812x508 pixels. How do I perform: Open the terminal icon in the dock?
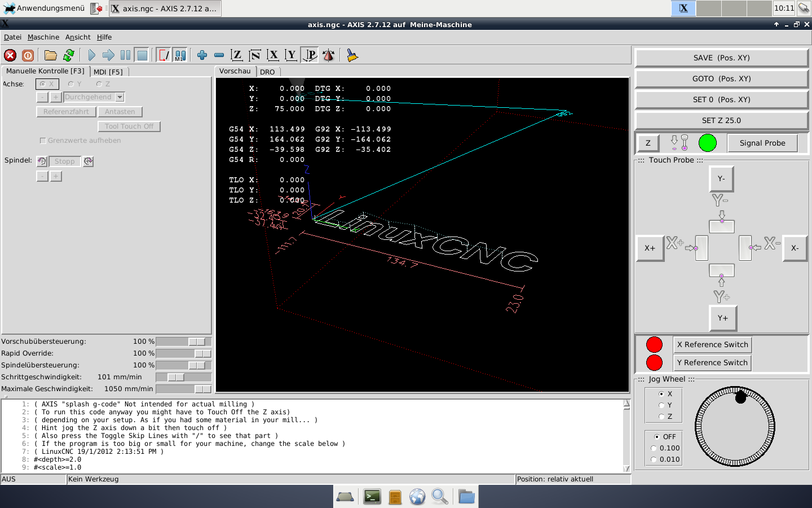(372, 497)
